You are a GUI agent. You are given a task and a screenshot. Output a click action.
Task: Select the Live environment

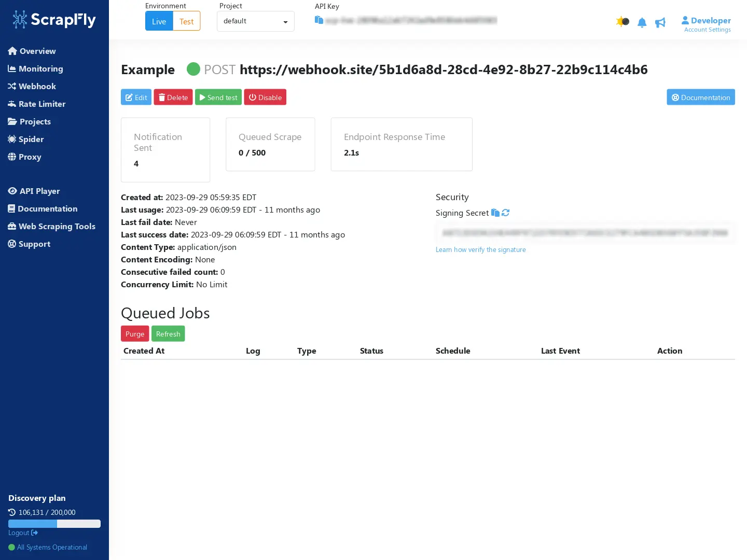pyautogui.click(x=159, y=21)
